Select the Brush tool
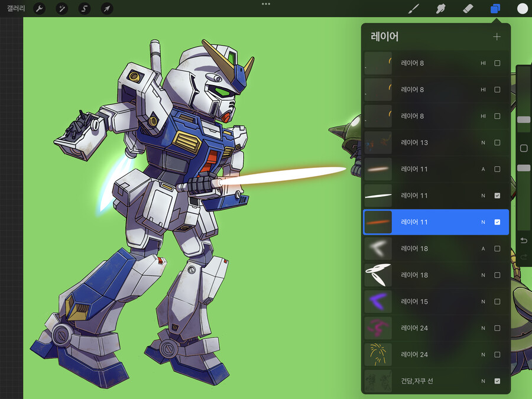The width and height of the screenshot is (532, 399). pos(414,8)
